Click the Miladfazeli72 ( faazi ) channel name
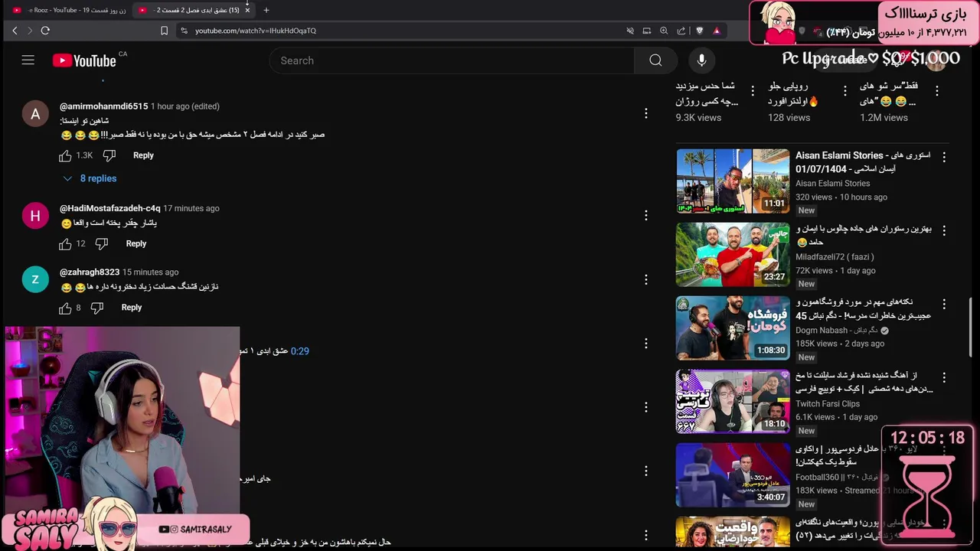 835,257
